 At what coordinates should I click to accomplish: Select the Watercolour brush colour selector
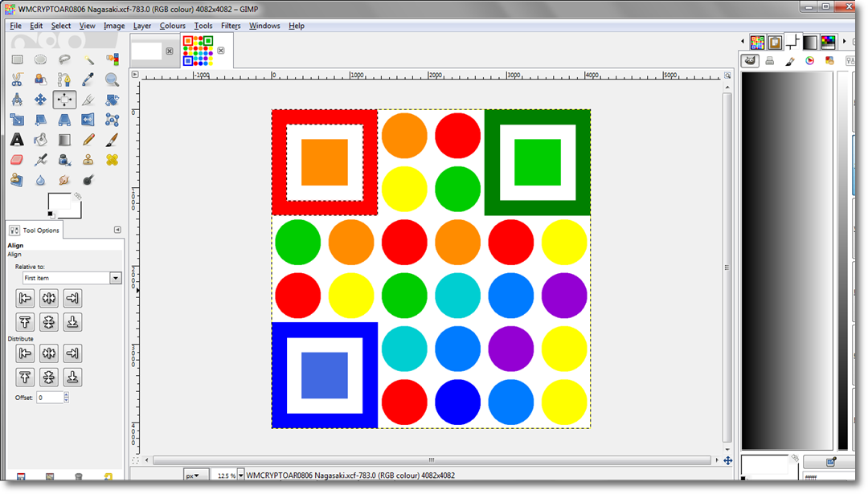[x=790, y=61]
